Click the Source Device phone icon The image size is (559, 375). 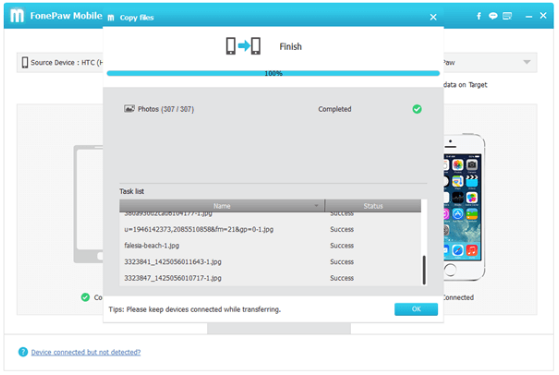point(25,62)
